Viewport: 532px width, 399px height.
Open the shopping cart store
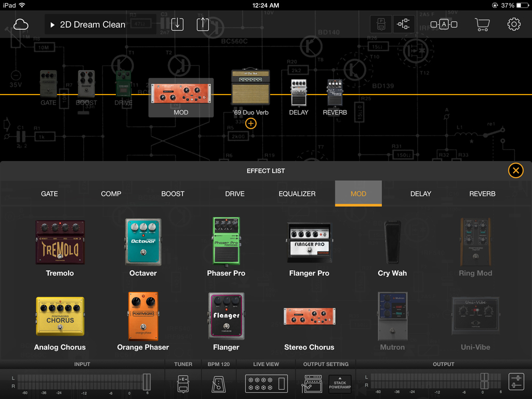click(x=482, y=24)
